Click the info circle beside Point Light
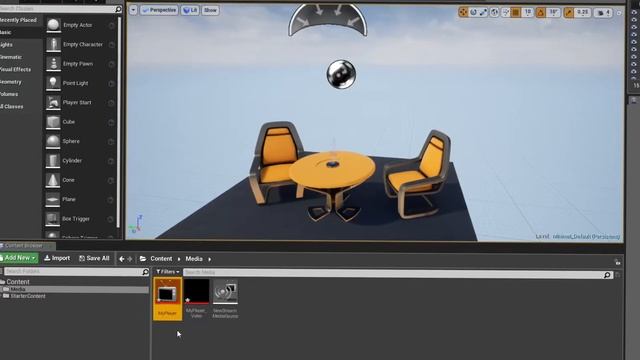Image resolution: width=640 pixels, height=360 pixels. pyautogui.click(x=111, y=84)
